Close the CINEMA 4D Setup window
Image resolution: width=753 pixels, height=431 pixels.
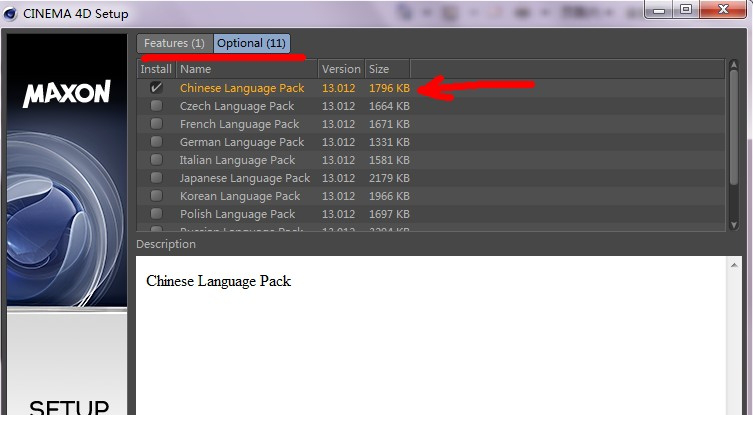coord(723,10)
